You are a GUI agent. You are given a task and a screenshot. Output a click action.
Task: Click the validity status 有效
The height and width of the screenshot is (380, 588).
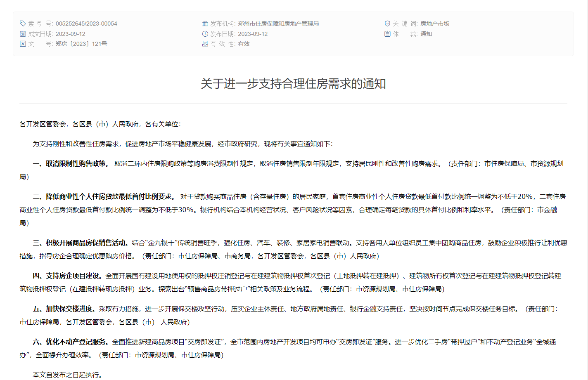(x=244, y=44)
